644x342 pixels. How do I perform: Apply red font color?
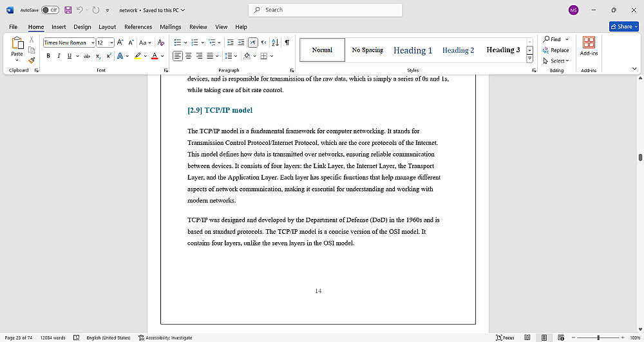pos(155,56)
